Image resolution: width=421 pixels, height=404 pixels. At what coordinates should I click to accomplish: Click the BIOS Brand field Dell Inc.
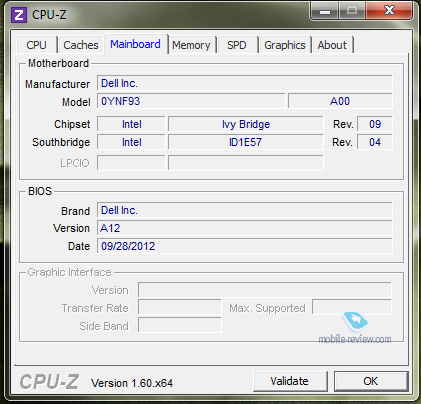point(245,210)
